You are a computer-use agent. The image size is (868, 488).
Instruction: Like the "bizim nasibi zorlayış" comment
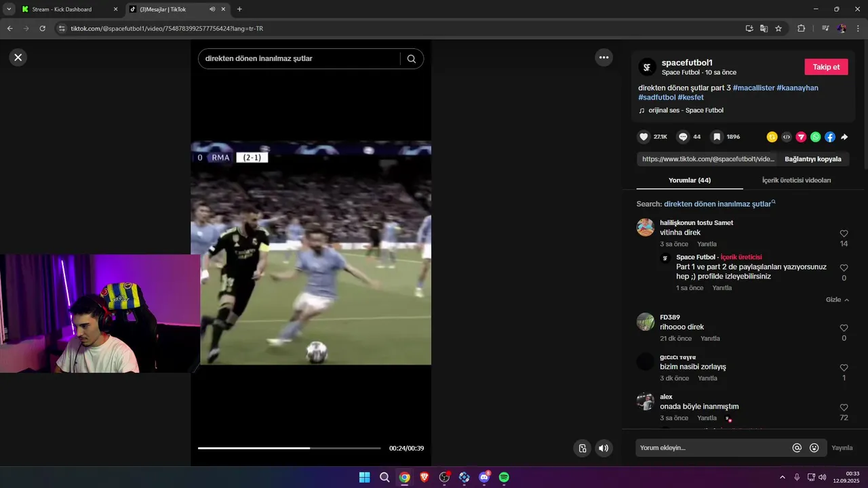[x=844, y=368]
